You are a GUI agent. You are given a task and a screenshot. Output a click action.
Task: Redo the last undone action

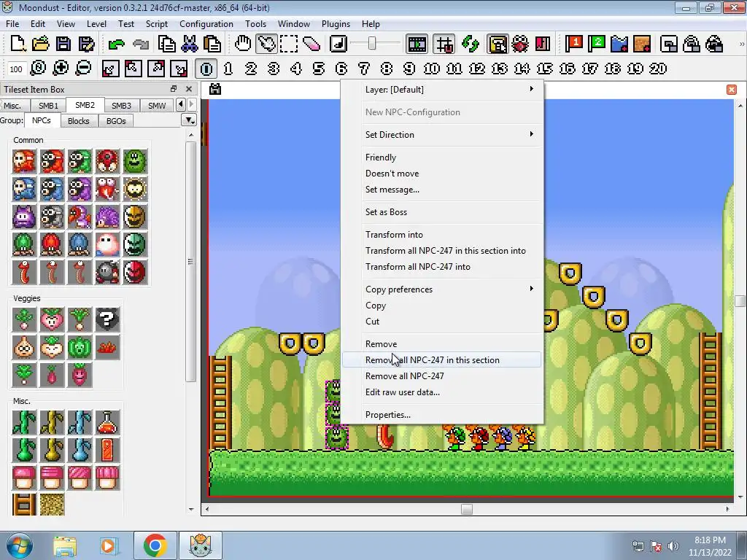point(141,44)
